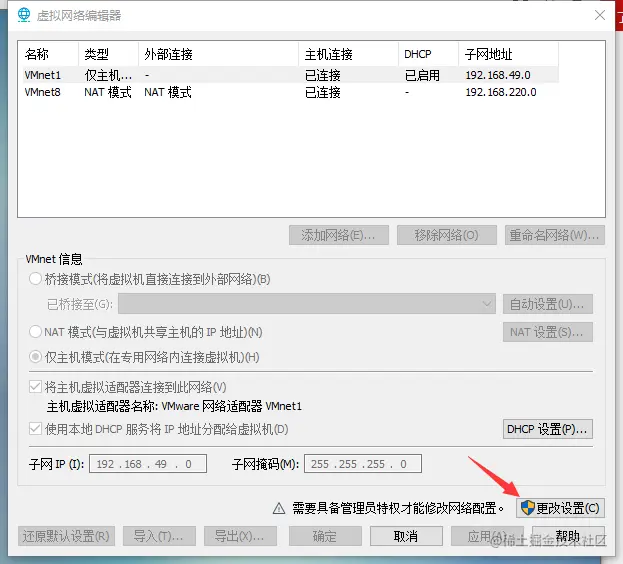The height and width of the screenshot is (564, 623).
Task: Toggle 将主机虚拟适配器连接到此网络 checkbox
Action: pos(35,386)
